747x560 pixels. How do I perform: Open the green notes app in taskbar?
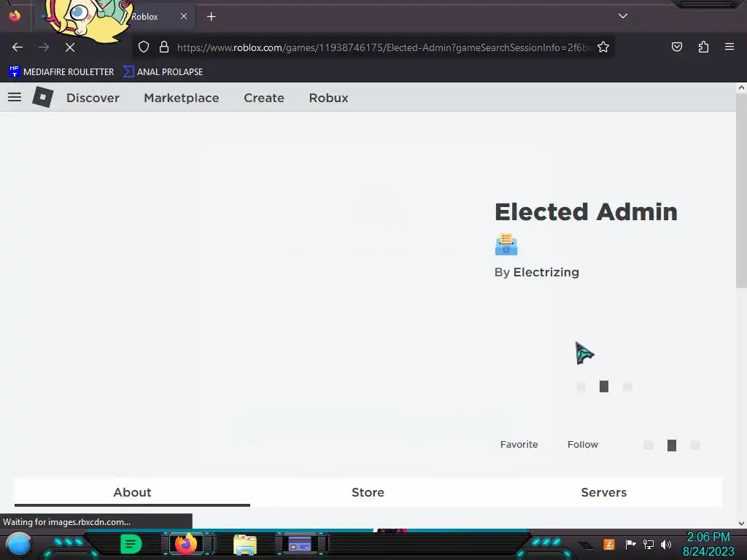(x=131, y=544)
